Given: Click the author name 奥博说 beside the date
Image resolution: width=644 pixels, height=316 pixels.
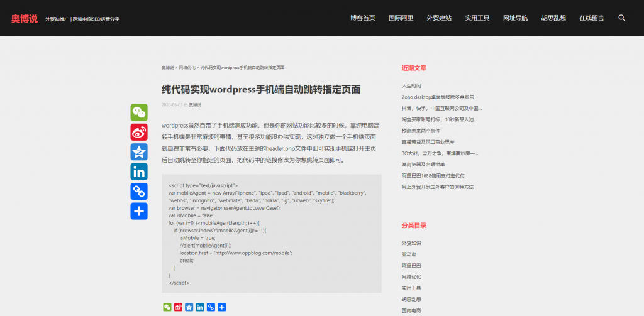Looking at the screenshot, I should (x=195, y=105).
